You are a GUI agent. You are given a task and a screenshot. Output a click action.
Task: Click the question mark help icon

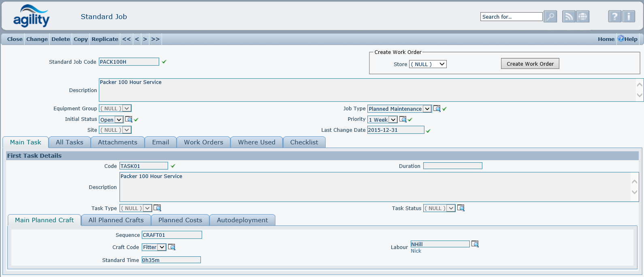[614, 17]
